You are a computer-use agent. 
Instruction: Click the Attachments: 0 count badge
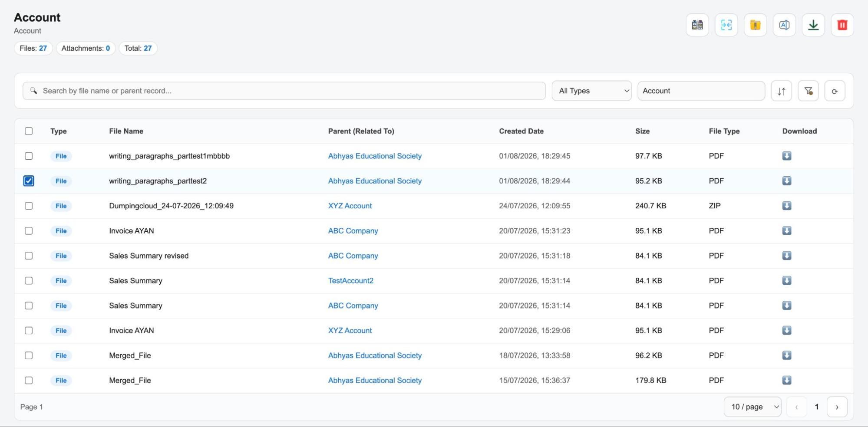point(86,48)
